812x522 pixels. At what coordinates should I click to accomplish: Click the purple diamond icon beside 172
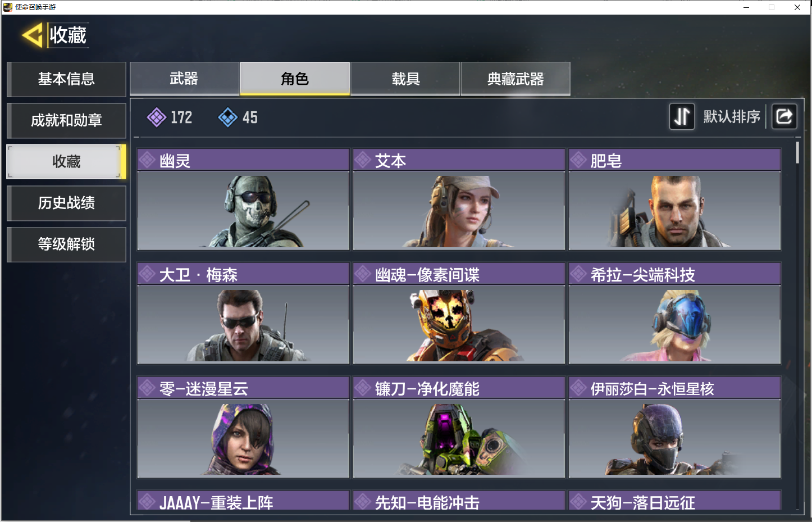point(156,117)
